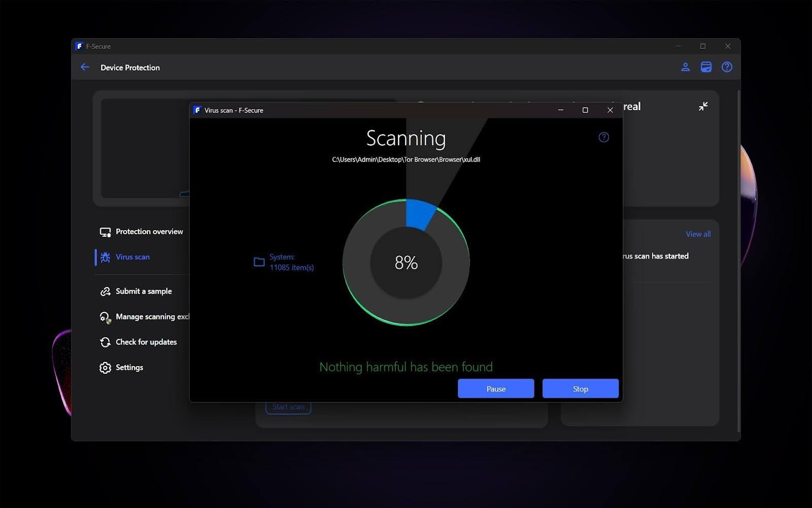This screenshot has width=812, height=508.
Task: Open the subscription card icon
Action: [706, 67]
